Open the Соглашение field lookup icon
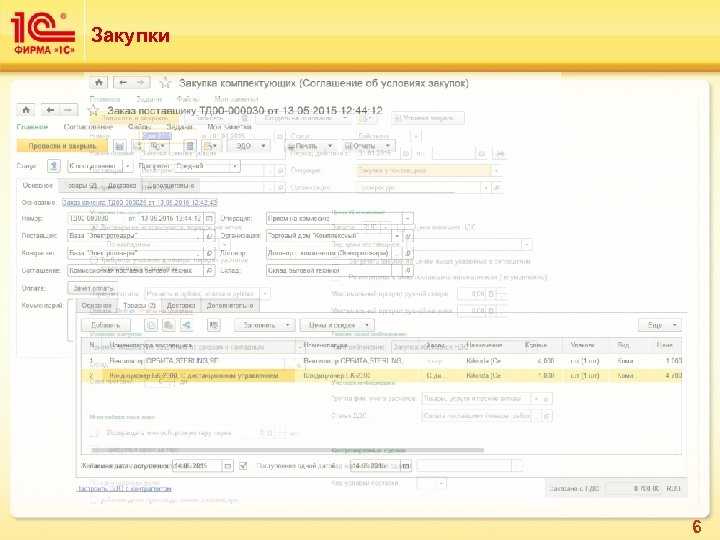The image size is (720, 540). point(209,270)
